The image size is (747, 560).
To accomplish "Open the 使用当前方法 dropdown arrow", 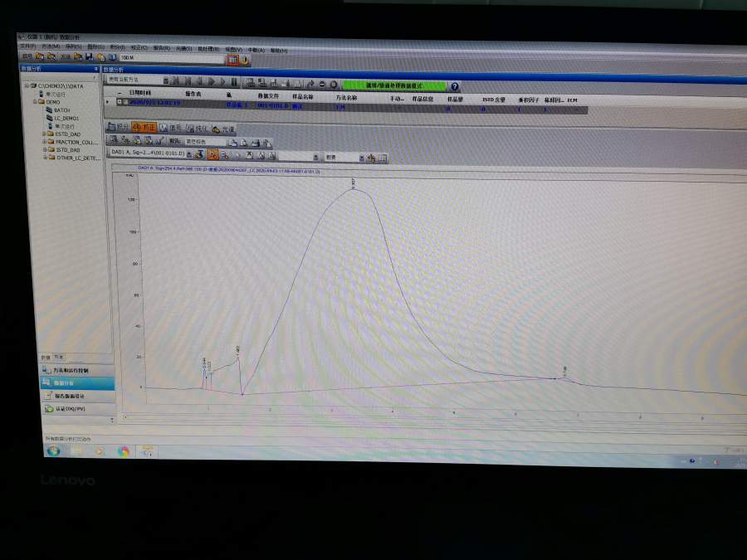I will [165, 81].
